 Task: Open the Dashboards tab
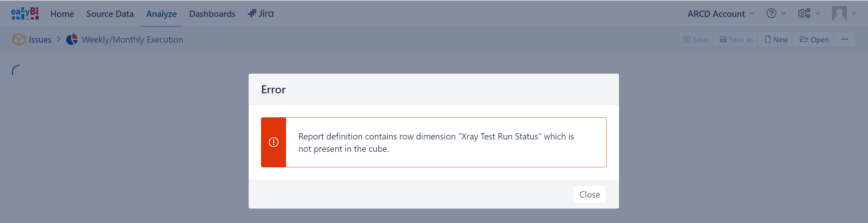pyautogui.click(x=212, y=14)
